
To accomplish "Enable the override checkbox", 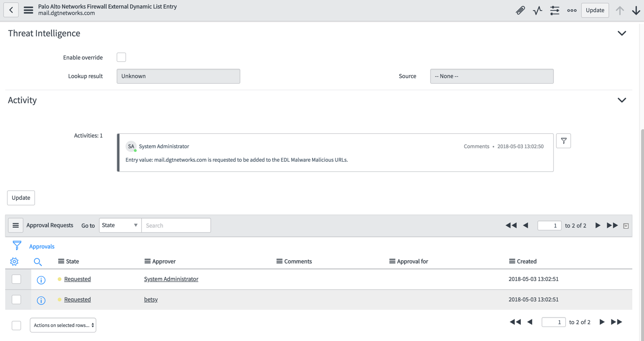I will (x=121, y=57).
